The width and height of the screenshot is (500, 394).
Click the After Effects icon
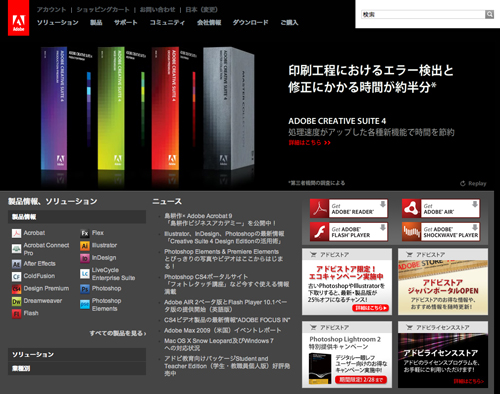(x=16, y=264)
